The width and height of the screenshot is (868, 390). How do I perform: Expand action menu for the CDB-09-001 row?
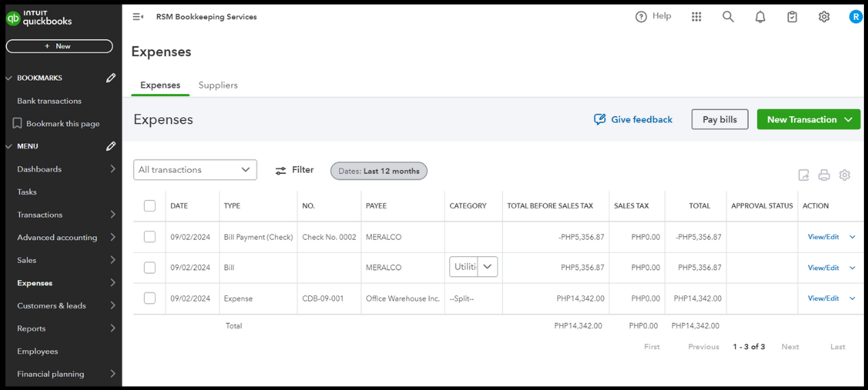coord(852,299)
